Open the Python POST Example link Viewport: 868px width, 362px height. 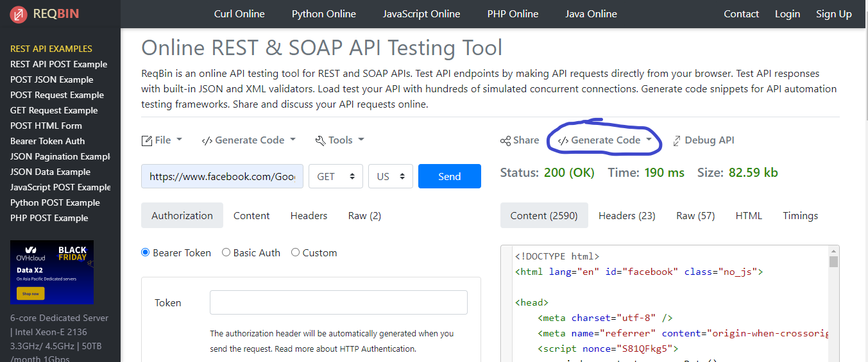(55, 202)
